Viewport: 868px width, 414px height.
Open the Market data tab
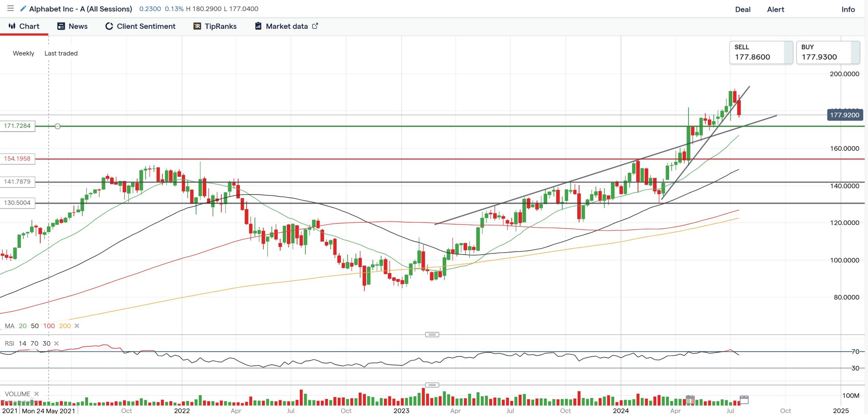(286, 26)
